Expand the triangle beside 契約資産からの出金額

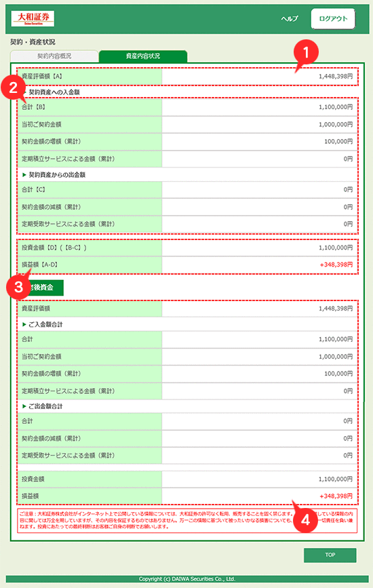pos(24,175)
